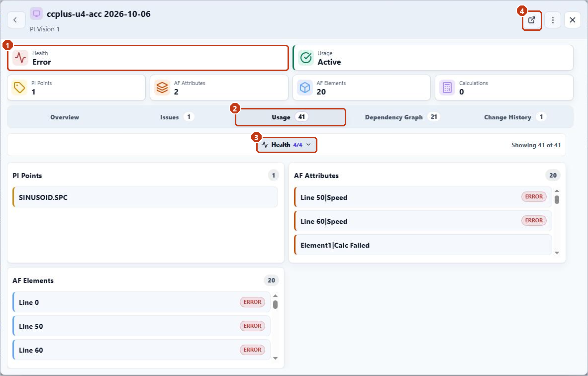Click the Calculations calculator icon
Viewport: 588px width, 376px height.
[x=447, y=88]
